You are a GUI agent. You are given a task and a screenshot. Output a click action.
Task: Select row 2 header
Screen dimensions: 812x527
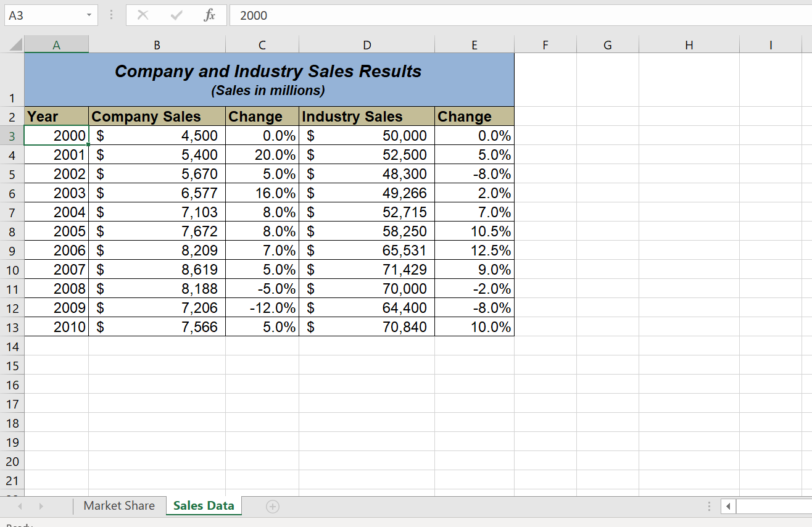click(12, 116)
